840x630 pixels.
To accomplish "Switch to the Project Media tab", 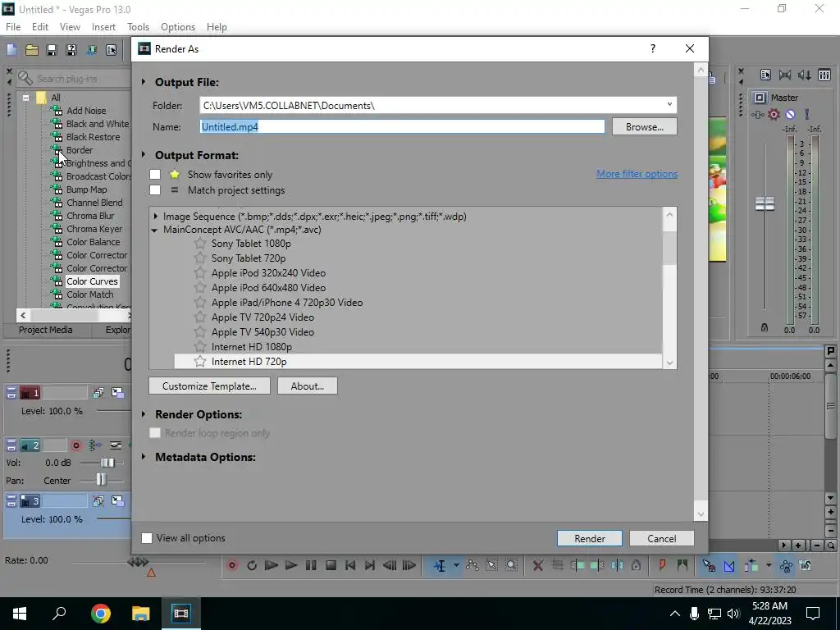I will coord(46,330).
